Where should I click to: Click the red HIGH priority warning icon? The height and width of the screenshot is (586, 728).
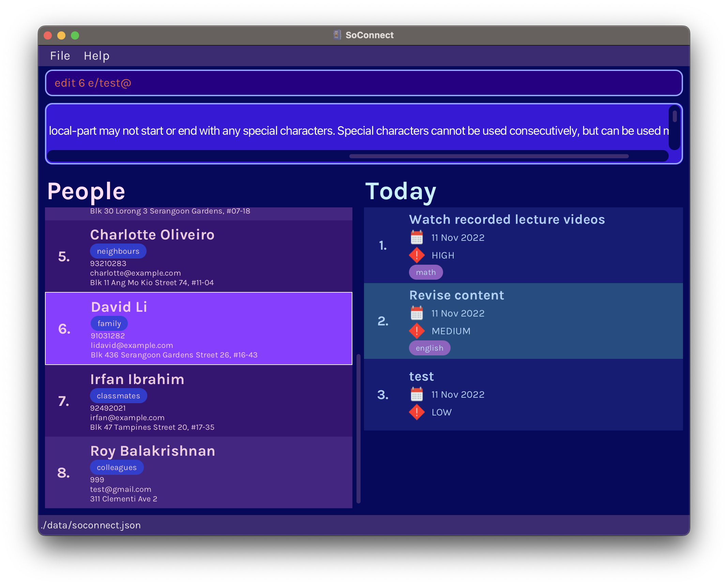pyautogui.click(x=416, y=255)
